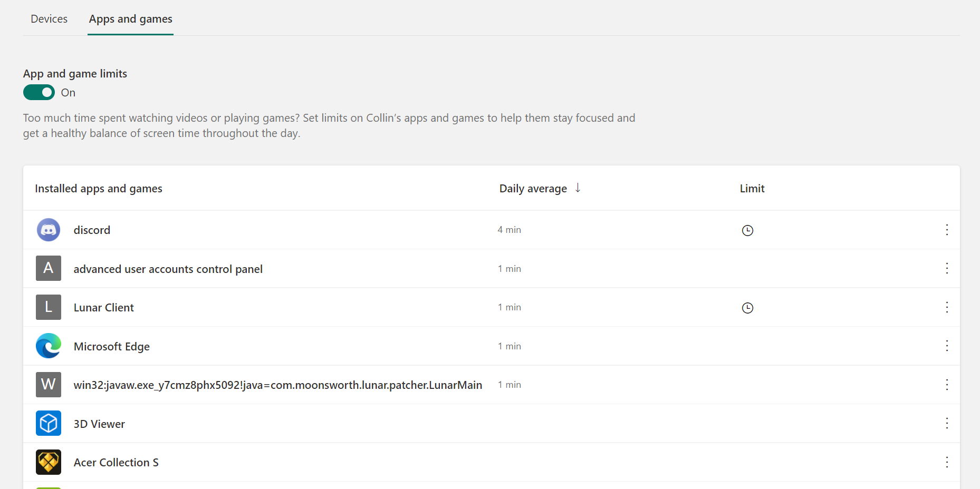Click the clock limit icon for discord

click(x=747, y=230)
